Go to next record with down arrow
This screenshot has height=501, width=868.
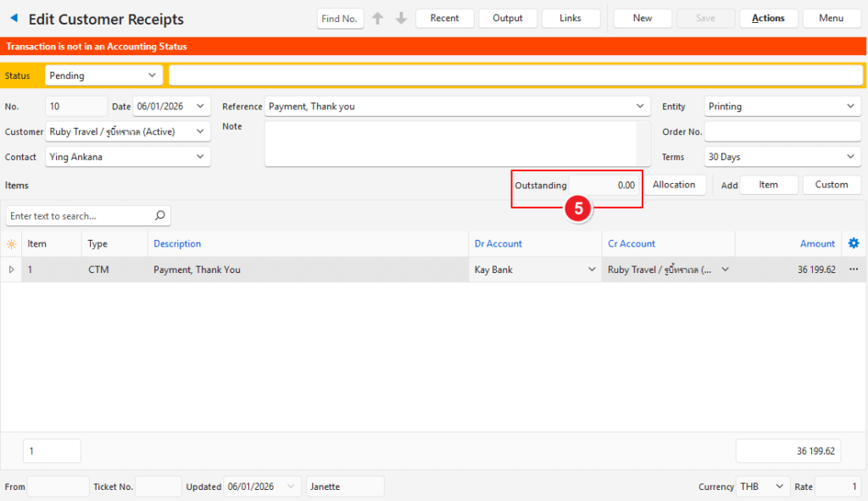(x=401, y=19)
